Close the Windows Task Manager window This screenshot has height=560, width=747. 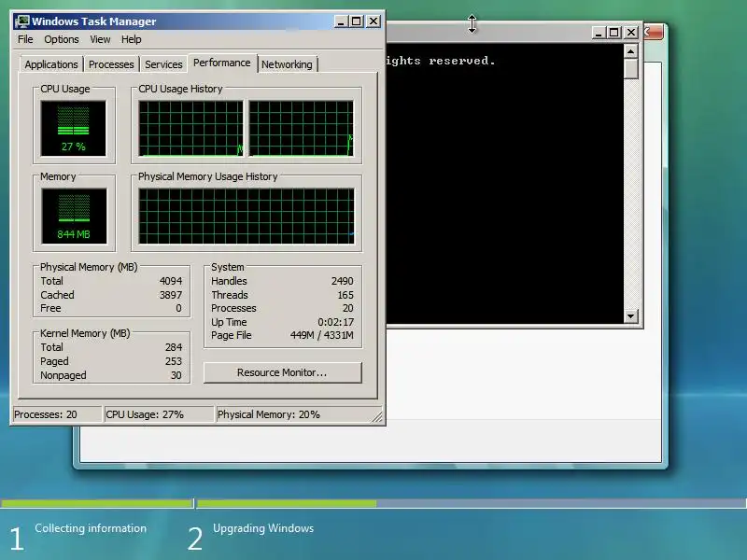(x=373, y=21)
